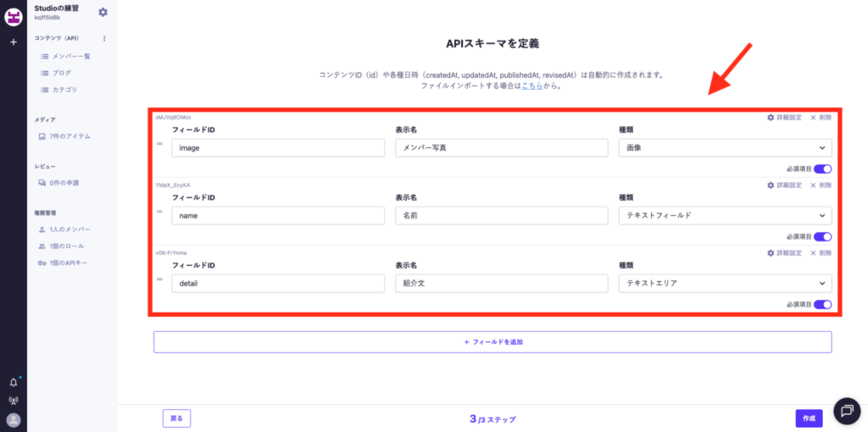The width and height of the screenshot is (868, 432).
Task: Click the drag handle of the image field
Action: tap(159, 144)
